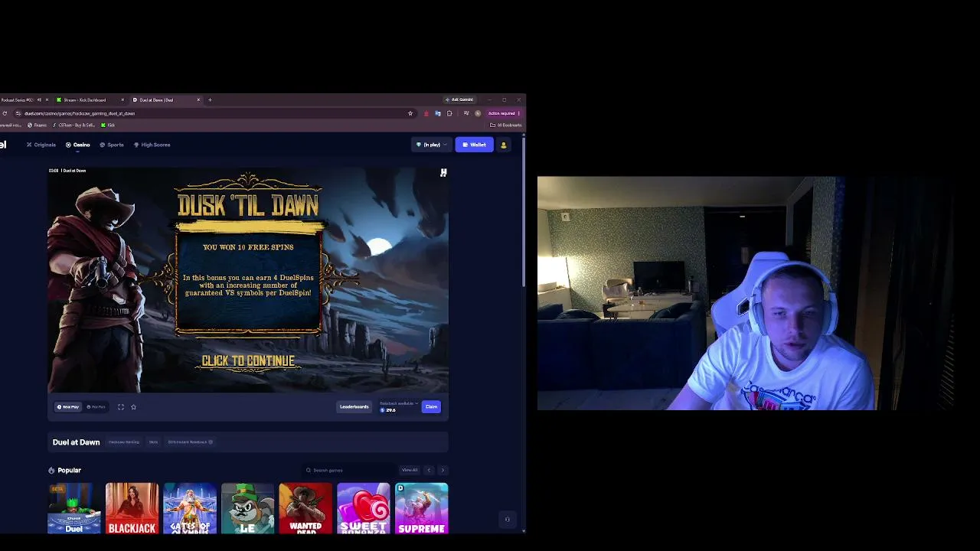This screenshot has width=980, height=551.
Task: Click View All popular games
Action: (410, 470)
